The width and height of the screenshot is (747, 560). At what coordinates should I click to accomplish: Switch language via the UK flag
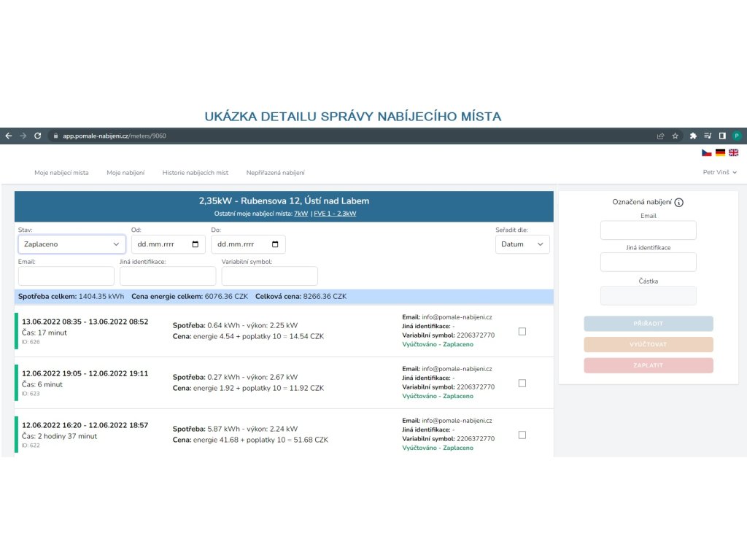tap(733, 152)
